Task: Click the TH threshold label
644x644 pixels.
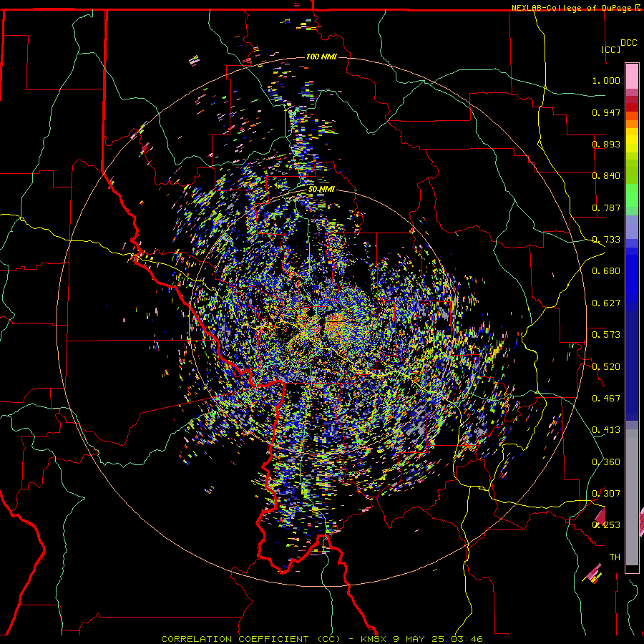Action: coord(615,557)
